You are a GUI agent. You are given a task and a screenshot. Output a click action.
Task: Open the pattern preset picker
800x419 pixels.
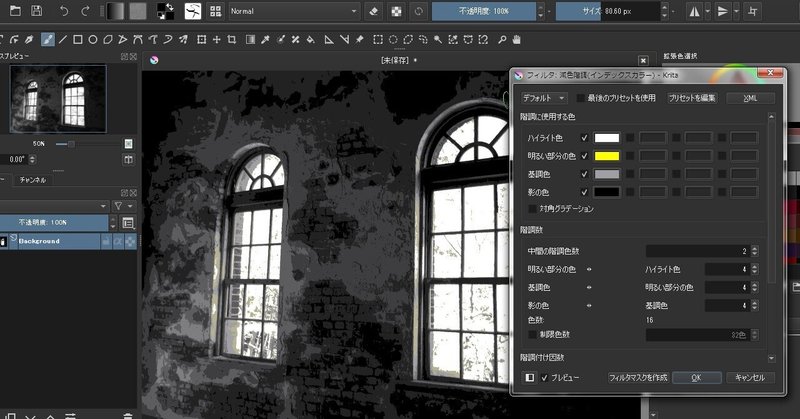(138, 11)
